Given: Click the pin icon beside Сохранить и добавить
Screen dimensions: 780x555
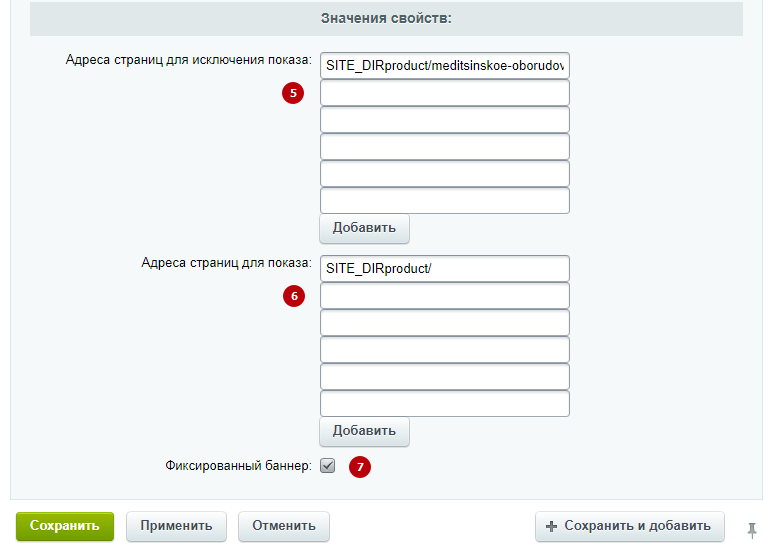Looking at the screenshot, I should point(752,530).
